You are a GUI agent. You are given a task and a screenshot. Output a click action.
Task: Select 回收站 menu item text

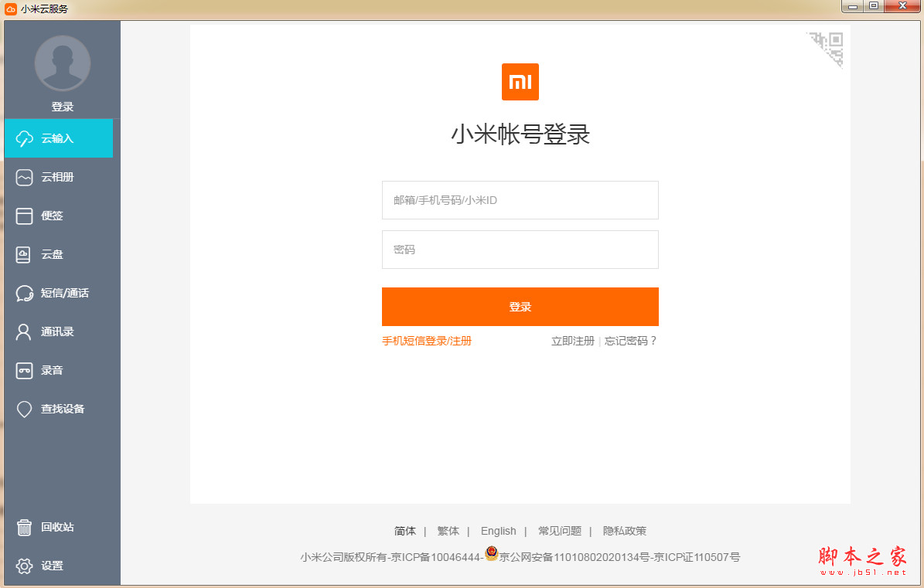pyautogui.click(x=57, y=528)
